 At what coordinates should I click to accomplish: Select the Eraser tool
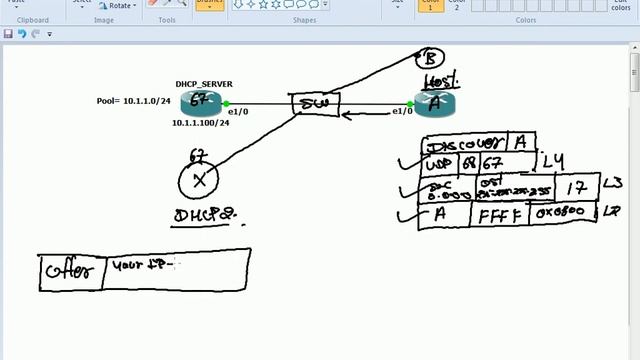pyautogui.click(x=153, y=3)
